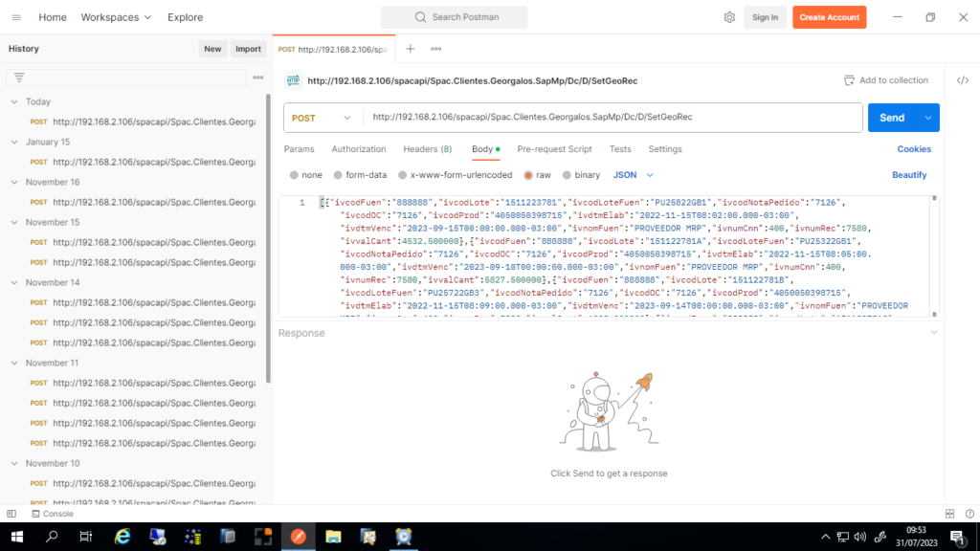Collapse the November 16 history group
The width and height of the screenshot is (980, 551).
tap(14, 183)
